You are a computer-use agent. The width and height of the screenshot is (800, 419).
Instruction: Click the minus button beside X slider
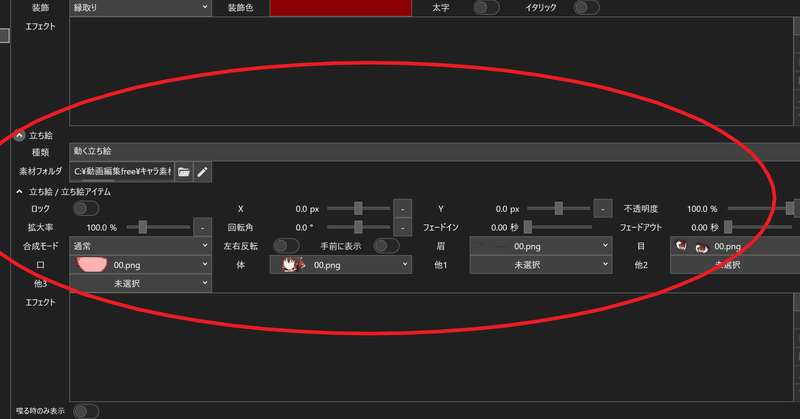tap(403, 209)
